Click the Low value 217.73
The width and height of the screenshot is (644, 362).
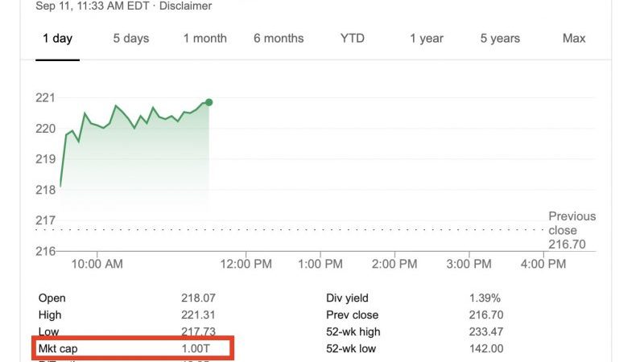[x=198, y=332]
